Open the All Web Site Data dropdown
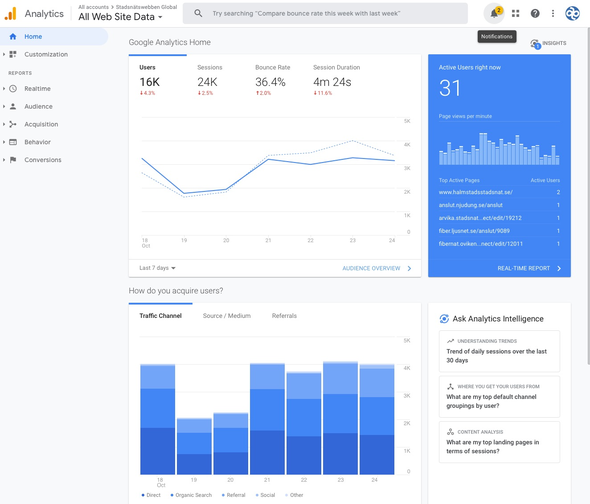Viewport: 590px width, 504px height. click(x=120, y=17)
